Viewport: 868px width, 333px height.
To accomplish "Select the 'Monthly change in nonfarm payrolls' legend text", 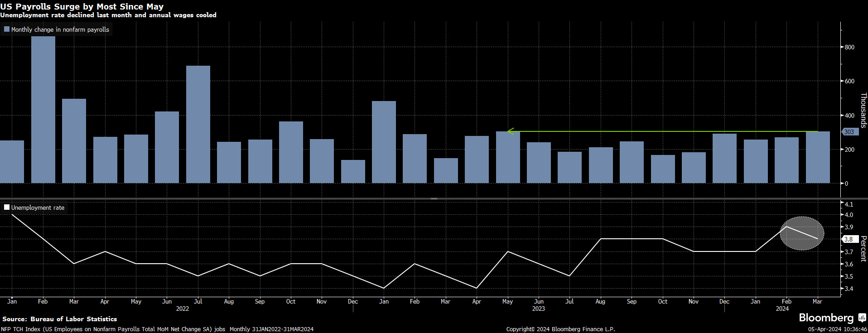I will pyautogui.click(x=60, y=29).
